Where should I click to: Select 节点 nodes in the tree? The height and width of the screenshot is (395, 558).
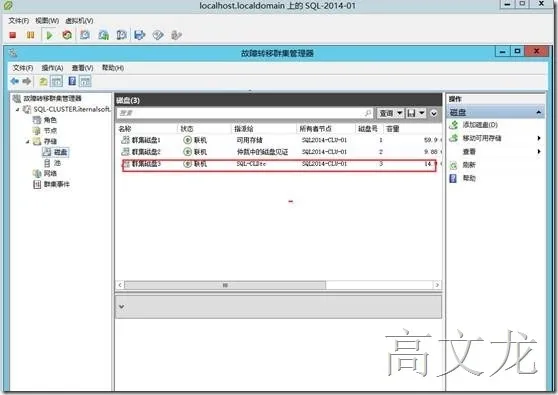(50, 131)
